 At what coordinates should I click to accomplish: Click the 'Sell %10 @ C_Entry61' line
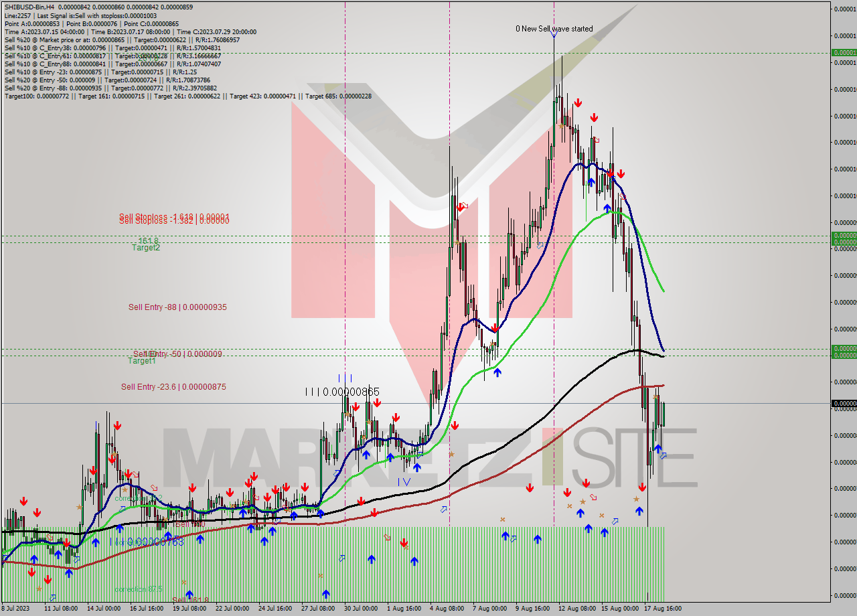112,56
